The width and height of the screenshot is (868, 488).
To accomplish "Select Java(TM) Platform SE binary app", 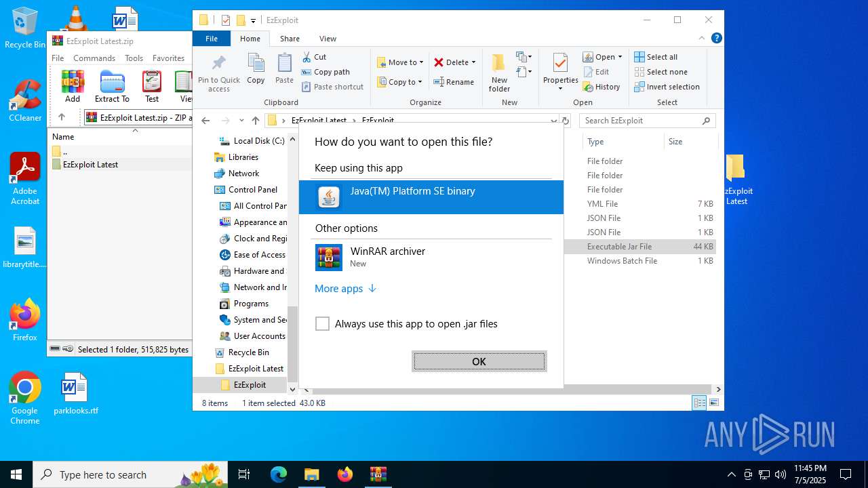I will click(431, 197).
